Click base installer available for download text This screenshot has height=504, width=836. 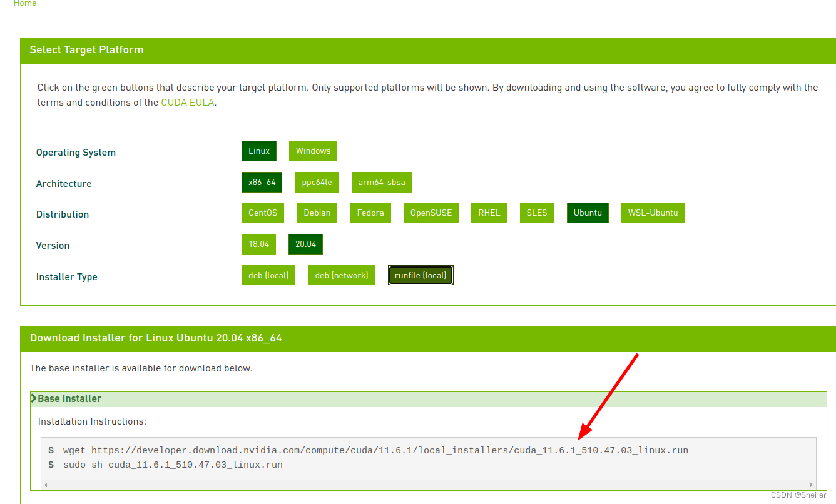click(x=141, y=368)
